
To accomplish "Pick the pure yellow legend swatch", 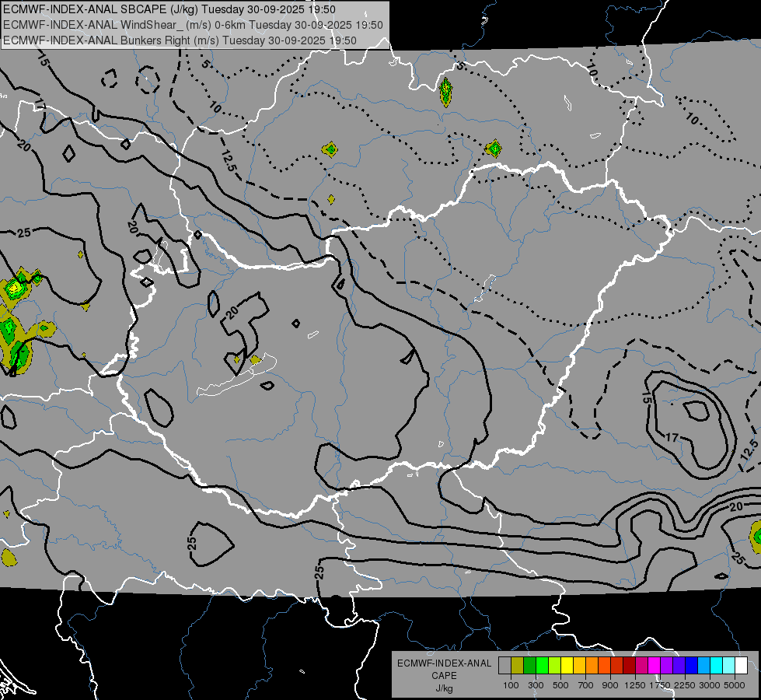I will point(567,666).
